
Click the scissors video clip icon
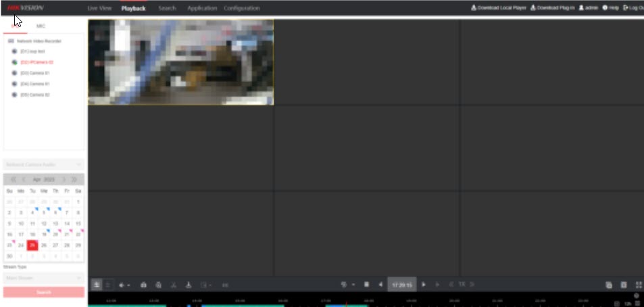click(174, 285)
